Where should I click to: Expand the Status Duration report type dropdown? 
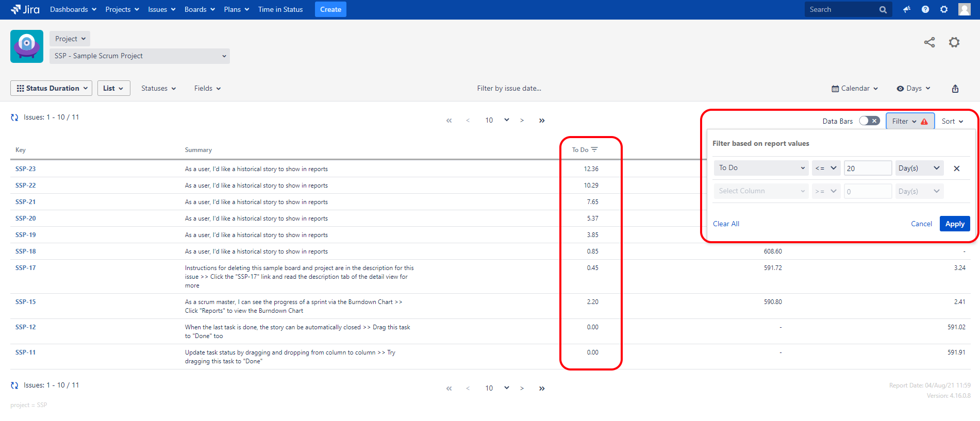52,88
